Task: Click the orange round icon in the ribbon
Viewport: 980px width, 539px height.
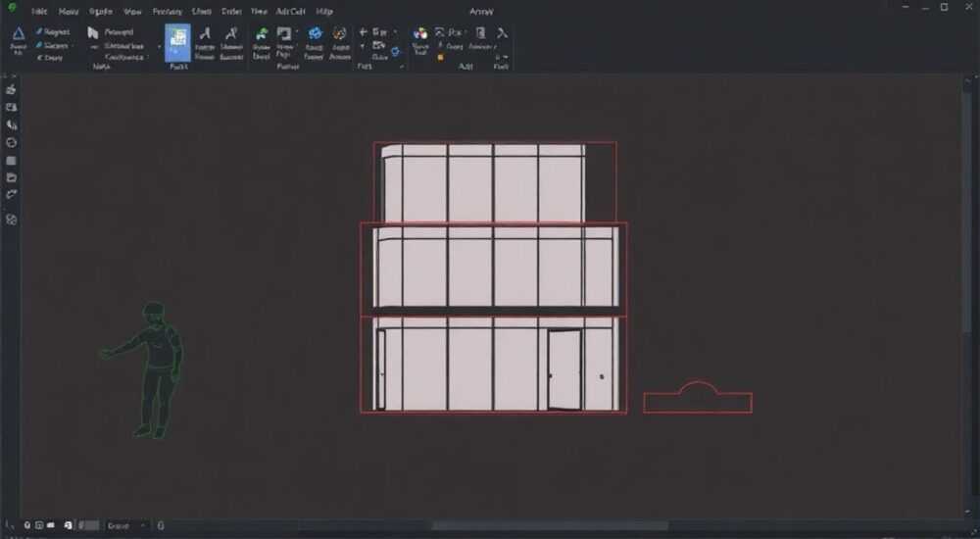Action: (339, 33)
